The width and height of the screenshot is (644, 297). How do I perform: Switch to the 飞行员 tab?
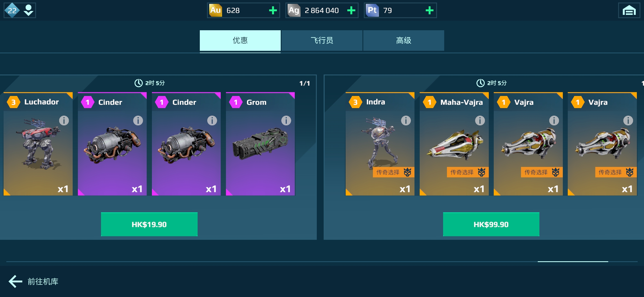[x=322, y=40]
